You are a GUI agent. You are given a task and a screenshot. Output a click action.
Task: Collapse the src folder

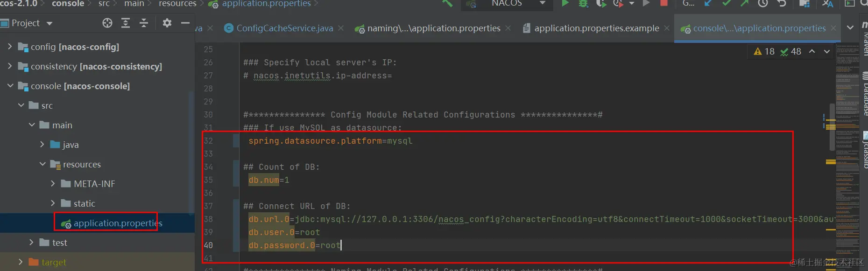(21, 105)
